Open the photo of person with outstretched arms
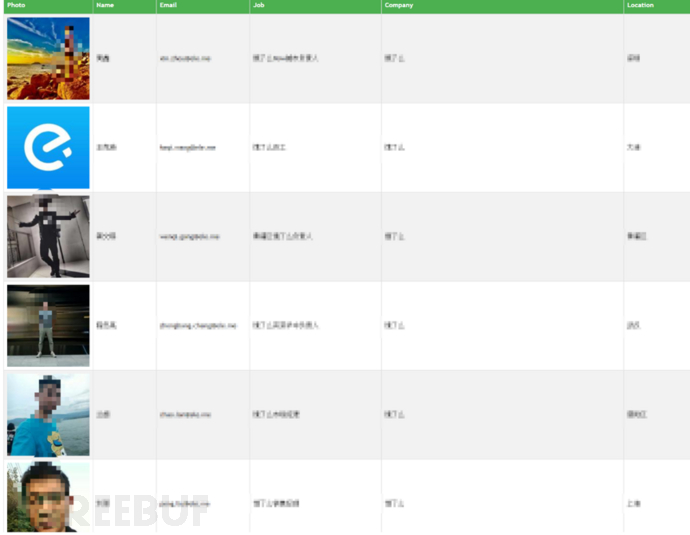This screenshot has width=690, height=535. (x=48, y=237)
